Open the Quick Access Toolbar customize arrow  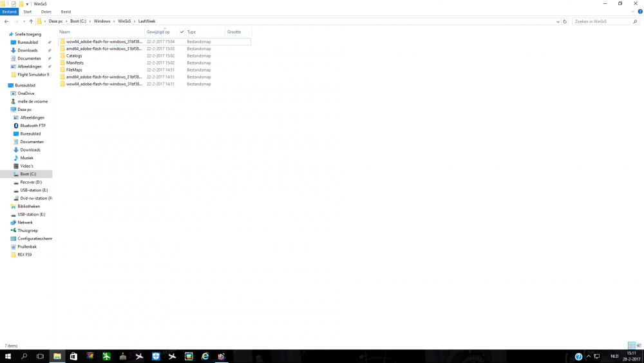(27, 4)
